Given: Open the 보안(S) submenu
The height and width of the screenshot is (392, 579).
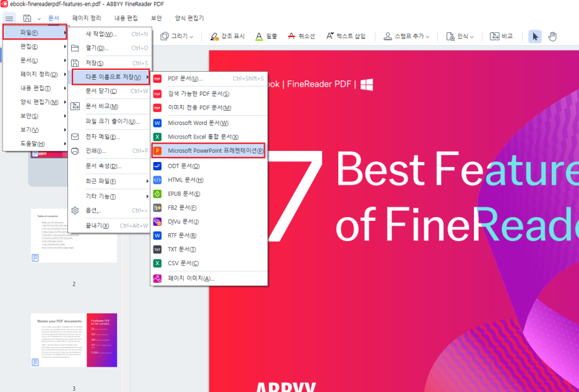Looking at the screenshot, I should tap(35, 116).
